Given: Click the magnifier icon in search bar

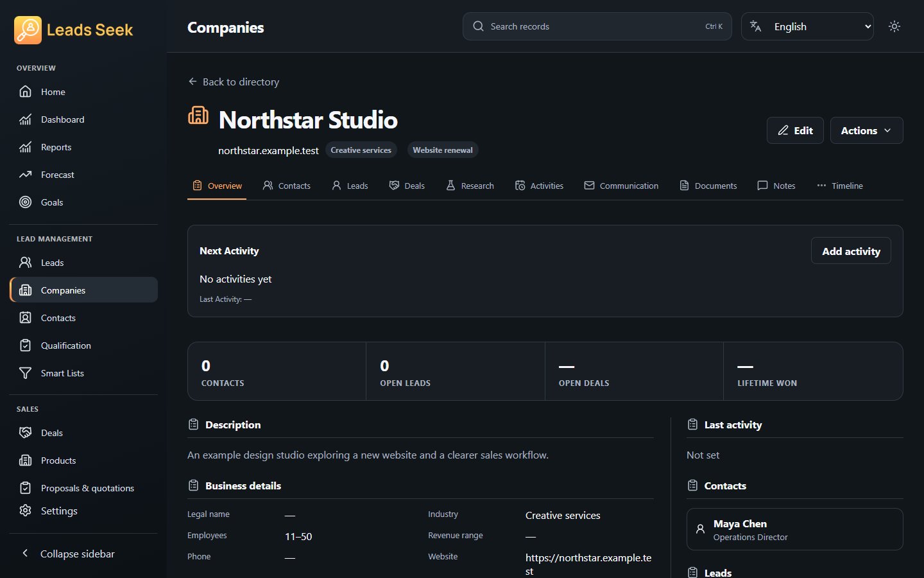Looking at the screenshot, I should click(478, 26).
